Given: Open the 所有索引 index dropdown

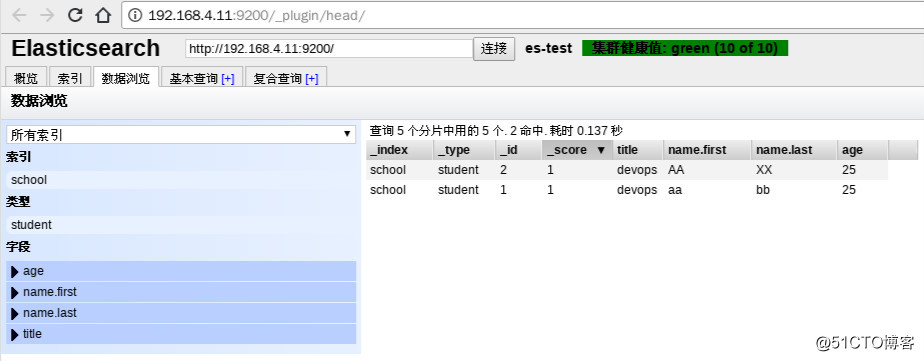Looking at the screenshot, I should tap(181, 135).
